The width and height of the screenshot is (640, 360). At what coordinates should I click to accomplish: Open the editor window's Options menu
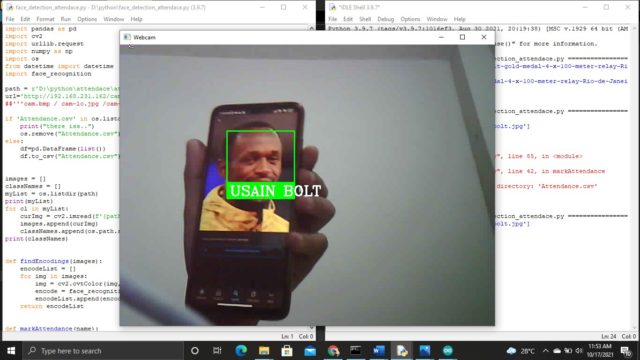pyautogui.click(x=87, y=19)
